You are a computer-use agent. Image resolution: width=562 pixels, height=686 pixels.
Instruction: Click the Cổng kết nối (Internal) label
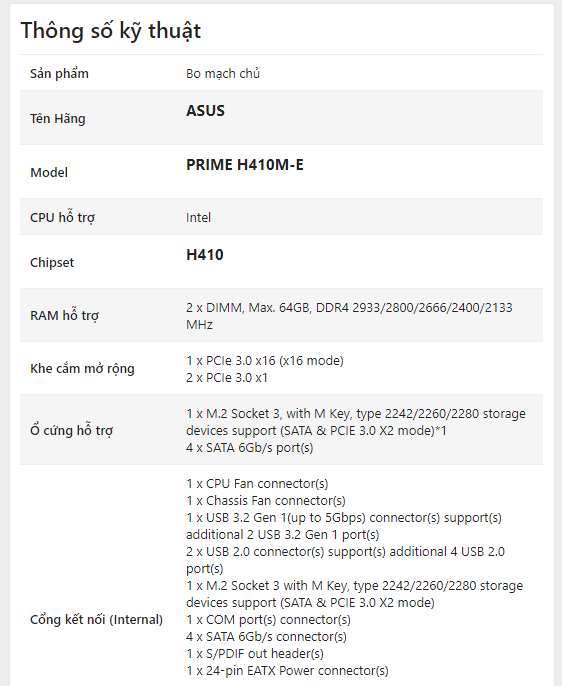pyautogui.click(x=96, y=620)
